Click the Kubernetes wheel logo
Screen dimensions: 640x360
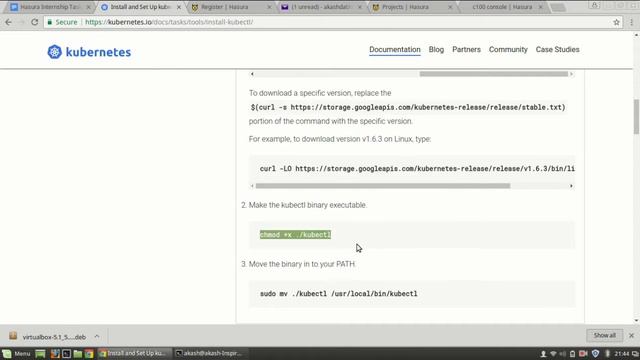[54, 52]
